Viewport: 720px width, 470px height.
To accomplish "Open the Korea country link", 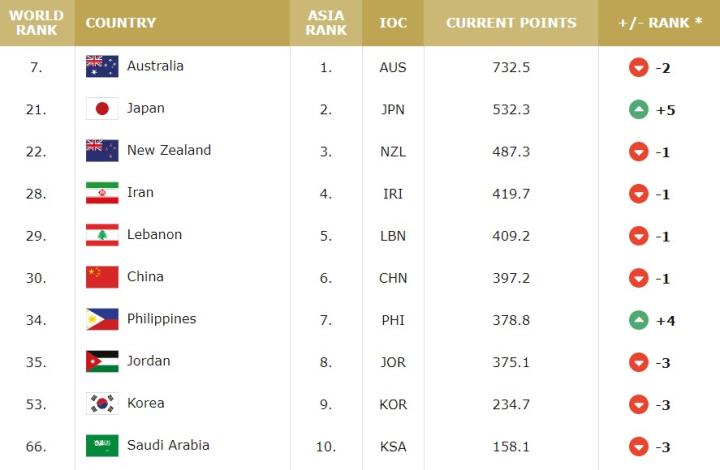I will coord(145,403).
